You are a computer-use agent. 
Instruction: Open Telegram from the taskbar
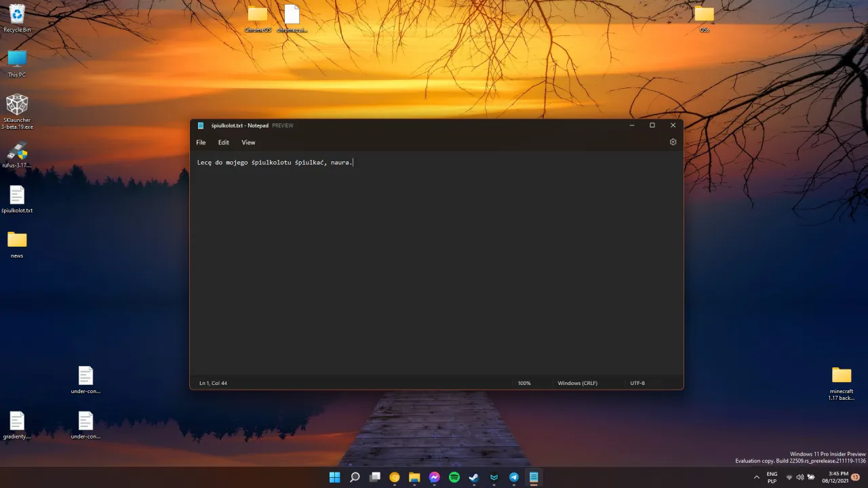pyautogui.click(x=513, y=477)
